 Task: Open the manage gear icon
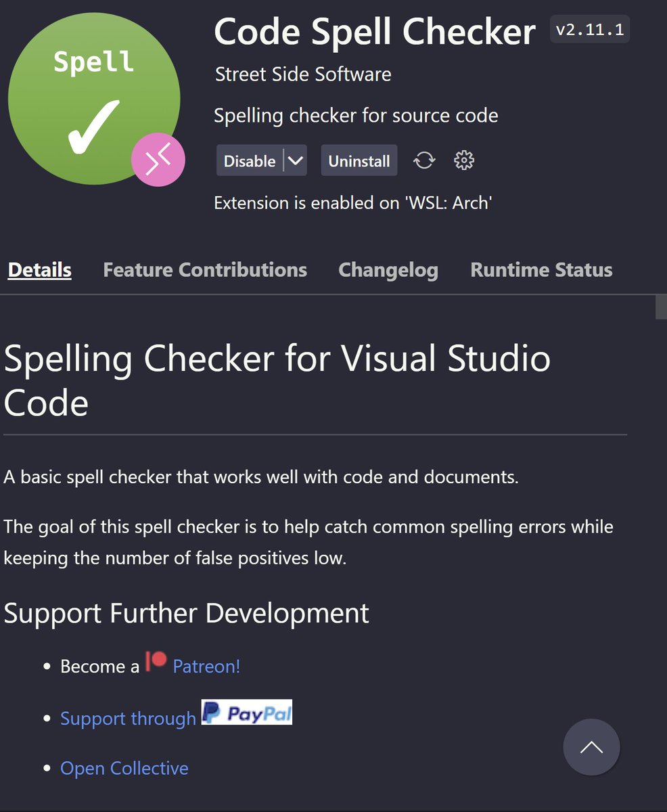pyautogui.click(x=463, y=160)
